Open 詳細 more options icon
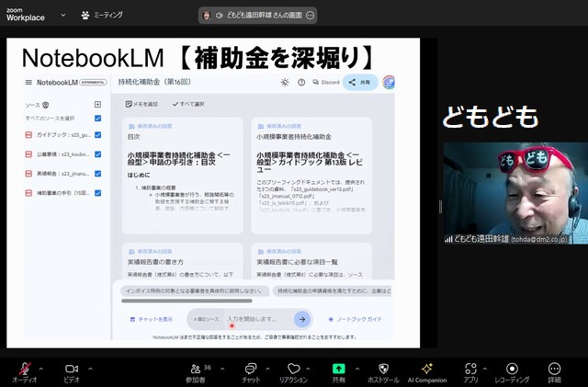The height and width of the screenshot is (387, 588). pyautogui.click(x=554, y=369)
